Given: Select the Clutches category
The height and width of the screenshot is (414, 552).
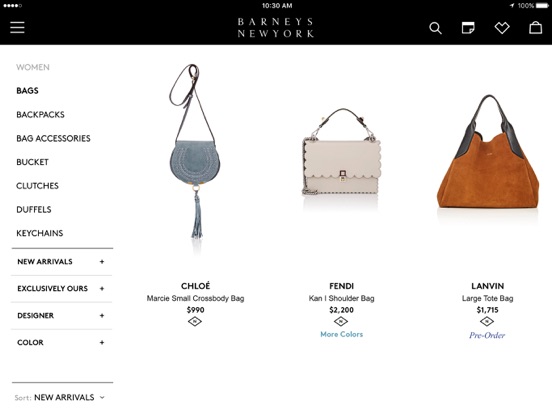Looking at the screenshot, I should pyautogui.click(x=37, y=186).
